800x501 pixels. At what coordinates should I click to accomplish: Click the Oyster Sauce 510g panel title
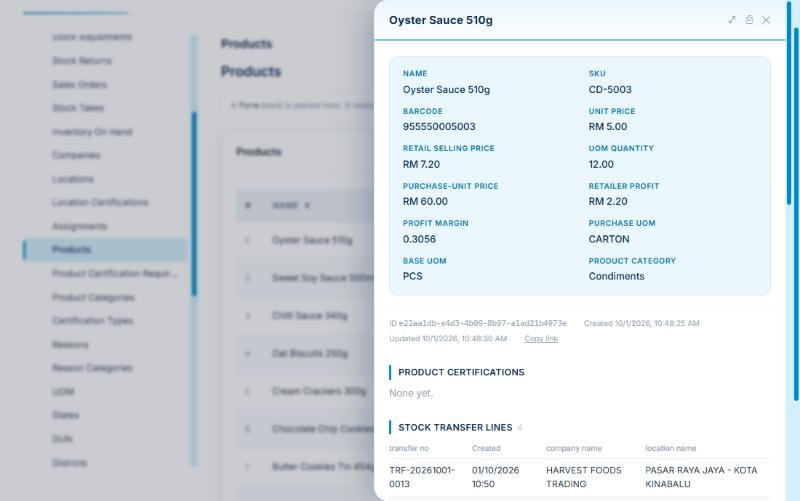[x=441, y=20]
